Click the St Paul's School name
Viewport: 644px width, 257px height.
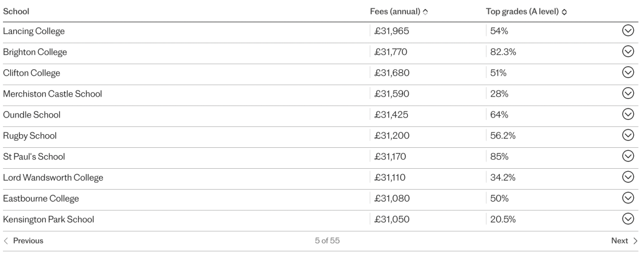click(x=33, y=156)
